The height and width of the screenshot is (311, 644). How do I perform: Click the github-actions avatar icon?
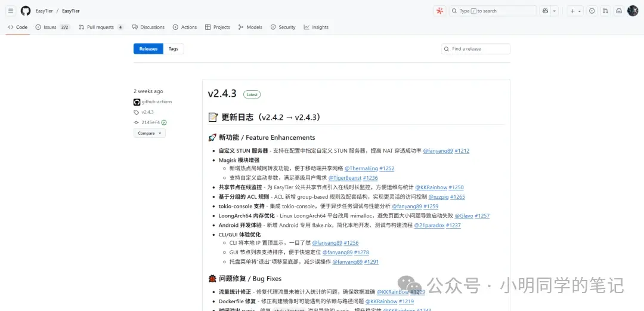[x=137, y=102]
